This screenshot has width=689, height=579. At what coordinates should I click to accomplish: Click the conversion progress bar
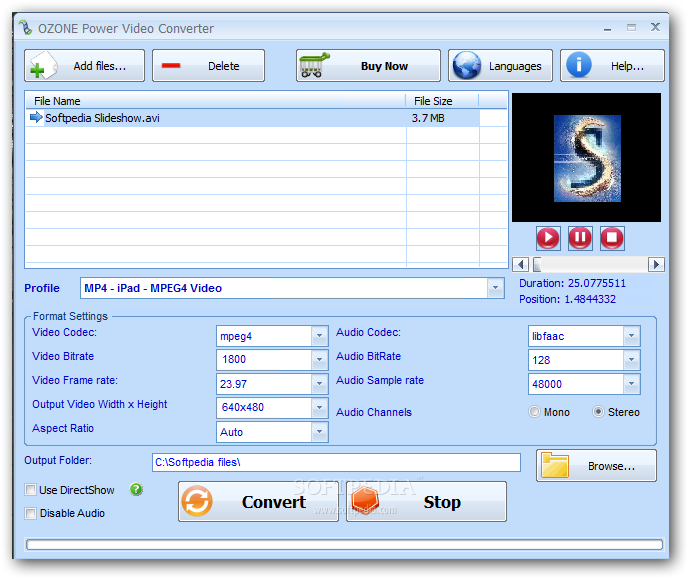pyautogui.click(x=344, y=545)
